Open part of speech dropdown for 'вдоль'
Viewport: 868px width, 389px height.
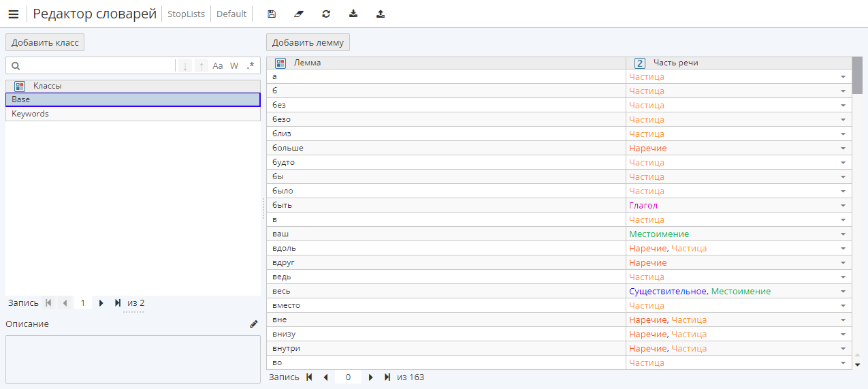pyautogui.click(x=843, y=249)
